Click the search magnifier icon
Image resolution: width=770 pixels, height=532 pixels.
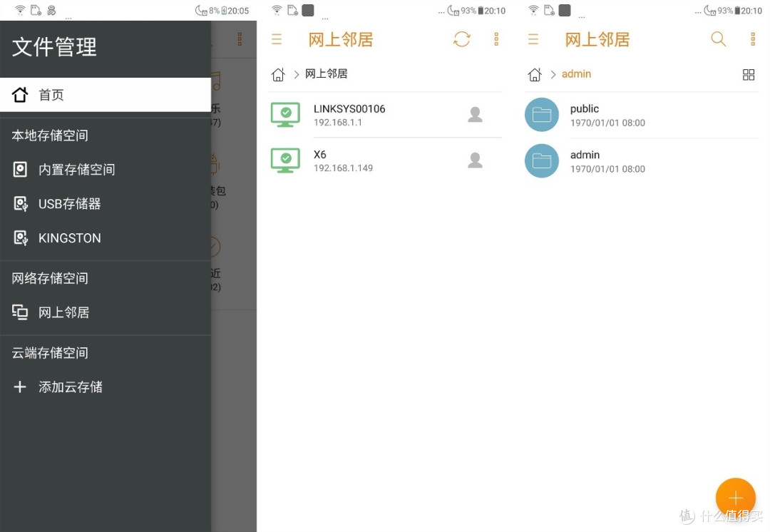(719, 39)
